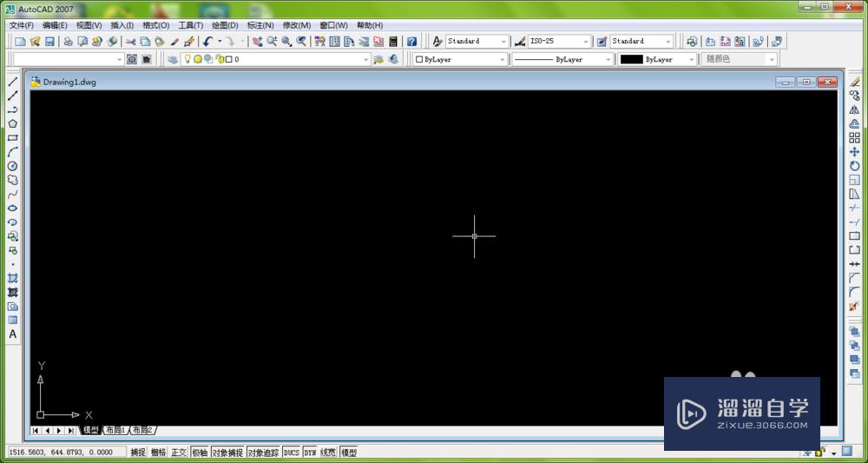Switch to the 模型 model tab
Image resolution: width=868 pixels, height=463 pixels.
pos(90,430)
